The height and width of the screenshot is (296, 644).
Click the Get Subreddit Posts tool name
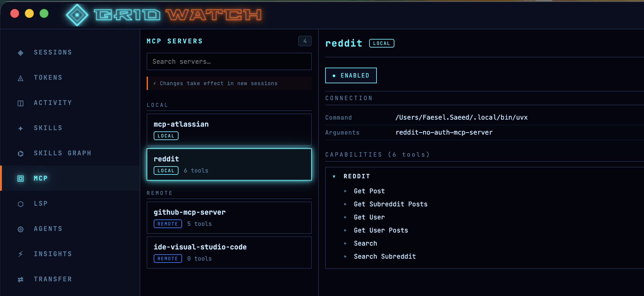391,204
